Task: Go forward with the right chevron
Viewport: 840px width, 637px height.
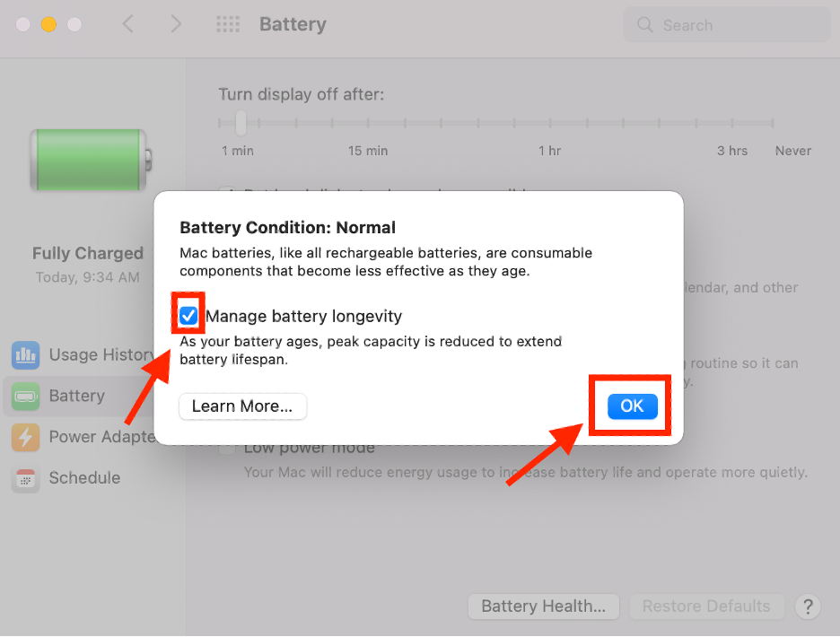Action: [176, 25]
